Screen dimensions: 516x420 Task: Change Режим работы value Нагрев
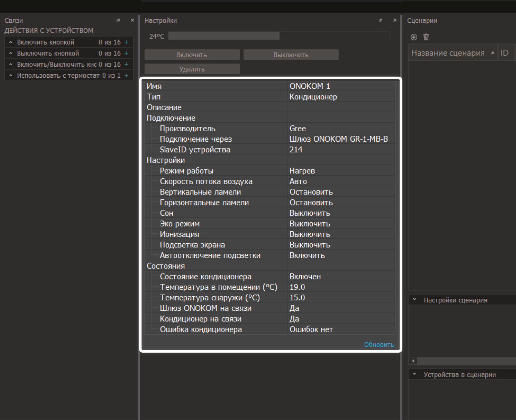[x=341, y=171]
